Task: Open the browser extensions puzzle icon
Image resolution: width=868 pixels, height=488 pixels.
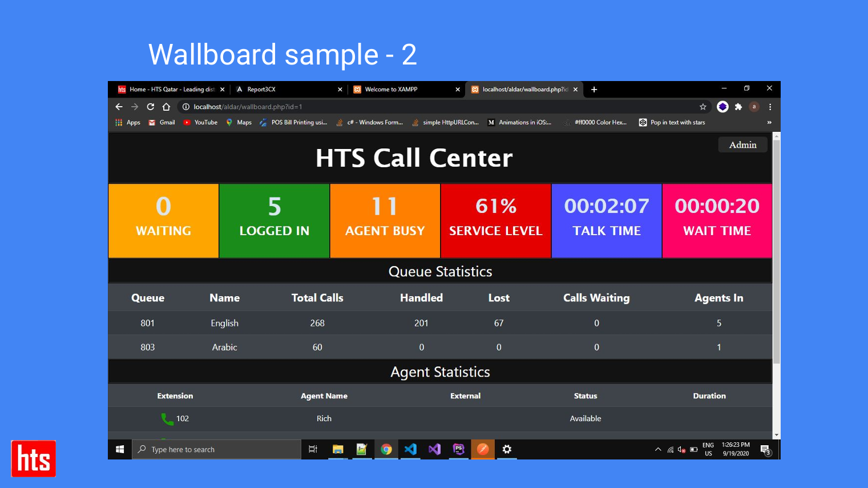Action: [x=738, y=107]
